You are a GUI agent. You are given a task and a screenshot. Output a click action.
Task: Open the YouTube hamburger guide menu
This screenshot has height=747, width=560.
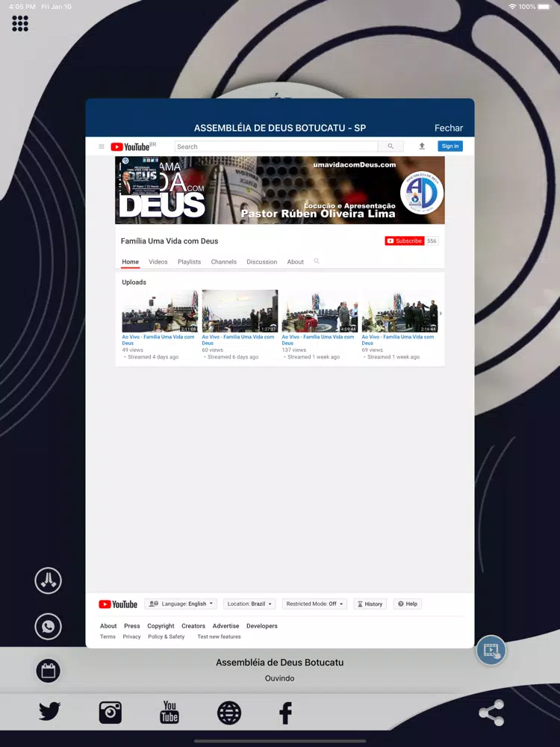pyautogui.click(x=102, y=146)
